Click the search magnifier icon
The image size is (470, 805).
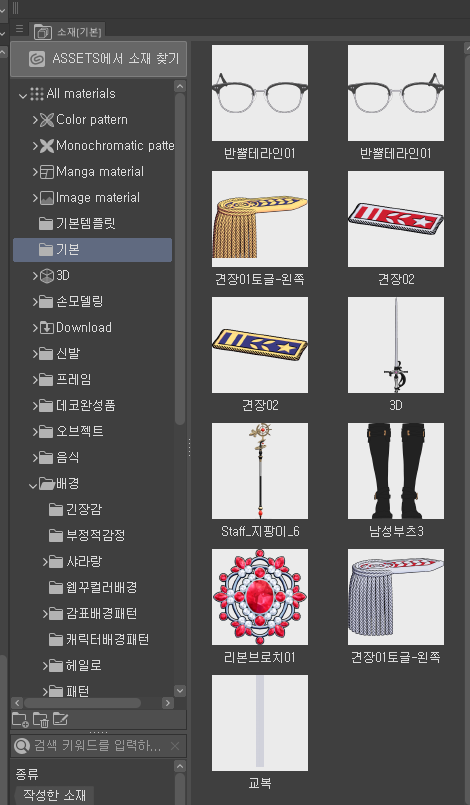pyautogui.click(x=22, y=746)
